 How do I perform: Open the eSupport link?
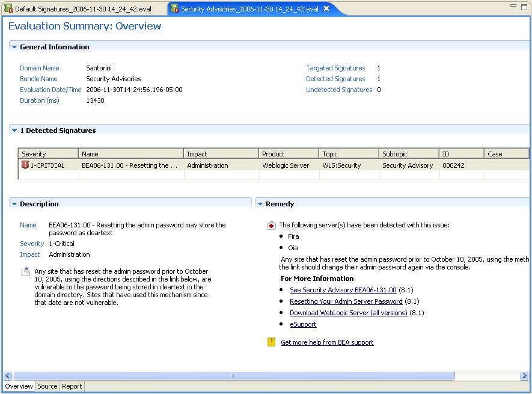point(303,324)
